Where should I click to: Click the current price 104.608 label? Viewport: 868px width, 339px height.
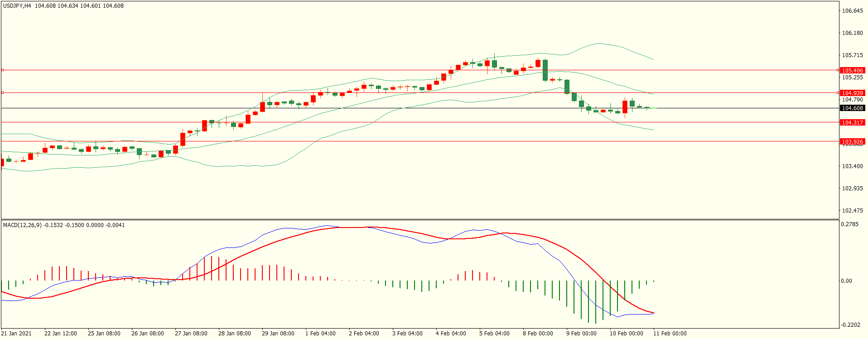coord(852,108)
